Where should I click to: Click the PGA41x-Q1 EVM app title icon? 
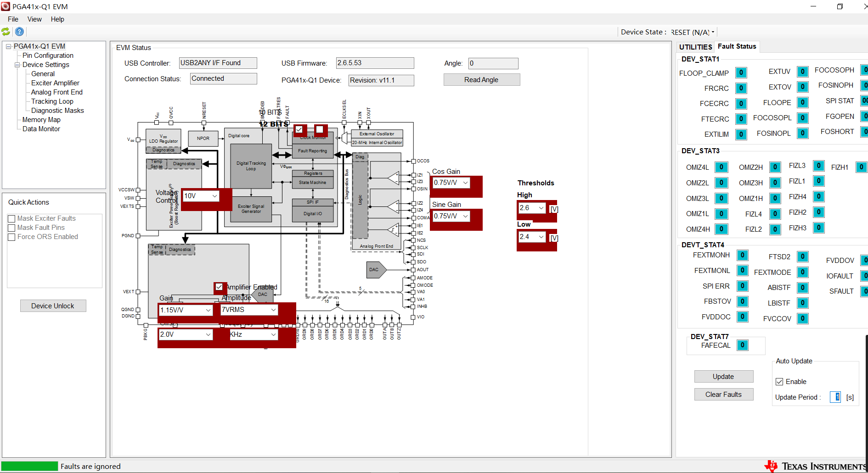coord(6,6)
